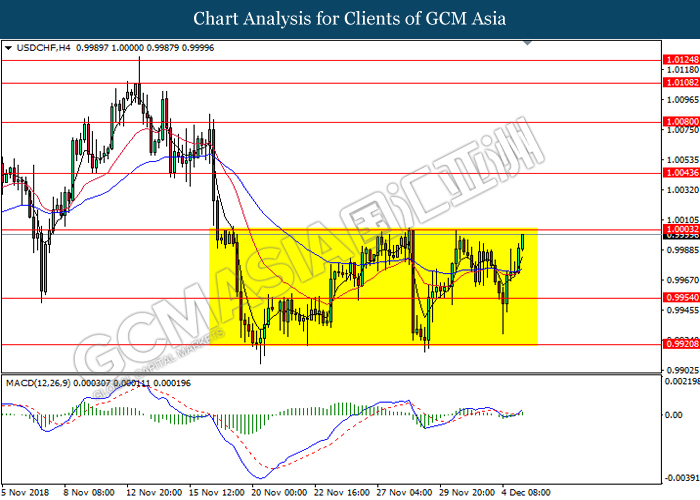Click the 20 Nov 00:00 time label
700x500 pixels.
coord(279,492)
